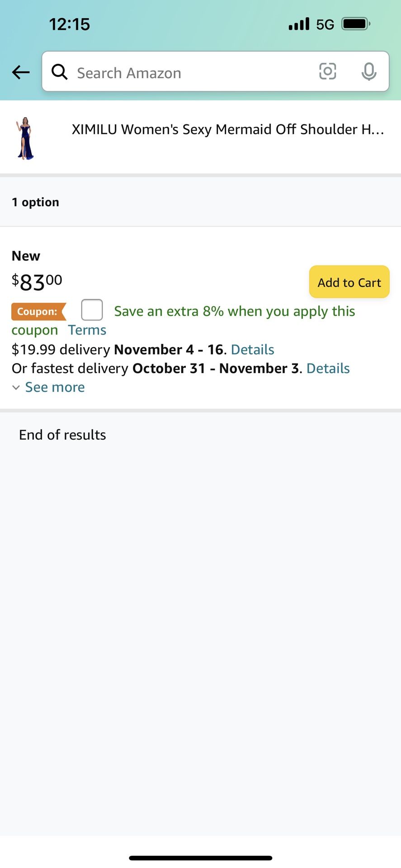
Task: Tap the orange Coupon badge
Action: (38, 311)
